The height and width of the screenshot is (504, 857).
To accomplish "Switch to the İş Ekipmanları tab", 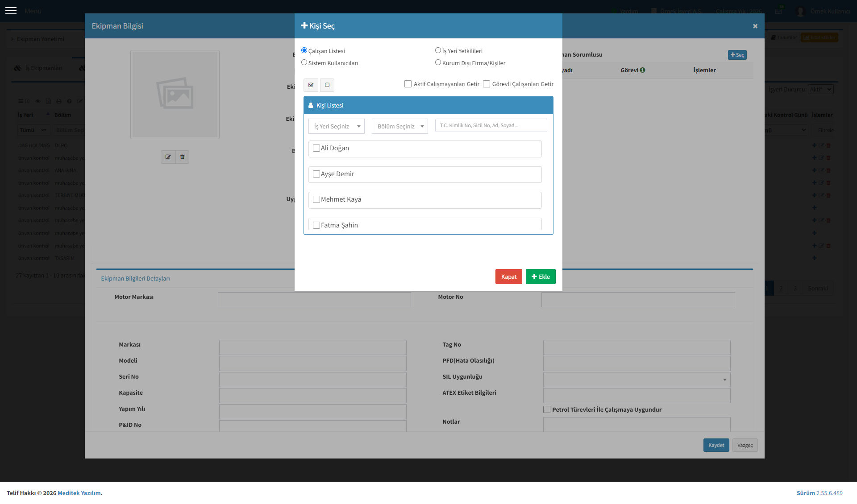I will click(38, 68).
